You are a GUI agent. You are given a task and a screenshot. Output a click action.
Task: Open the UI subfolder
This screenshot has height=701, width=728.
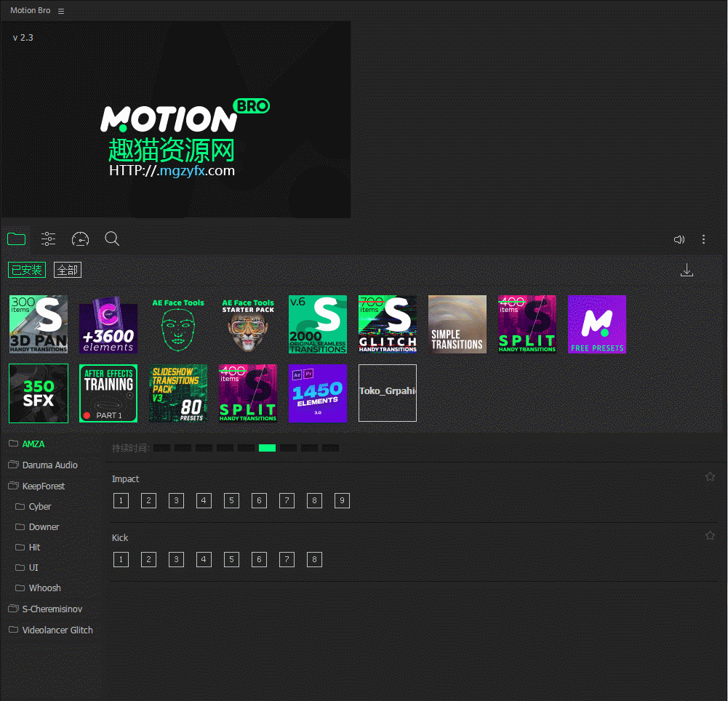click(x=27, y=567)
